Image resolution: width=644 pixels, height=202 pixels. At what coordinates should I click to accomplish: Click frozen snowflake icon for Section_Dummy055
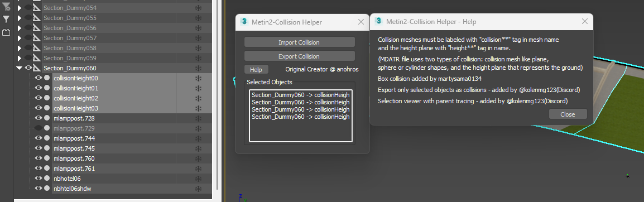[x=198, y=18]
